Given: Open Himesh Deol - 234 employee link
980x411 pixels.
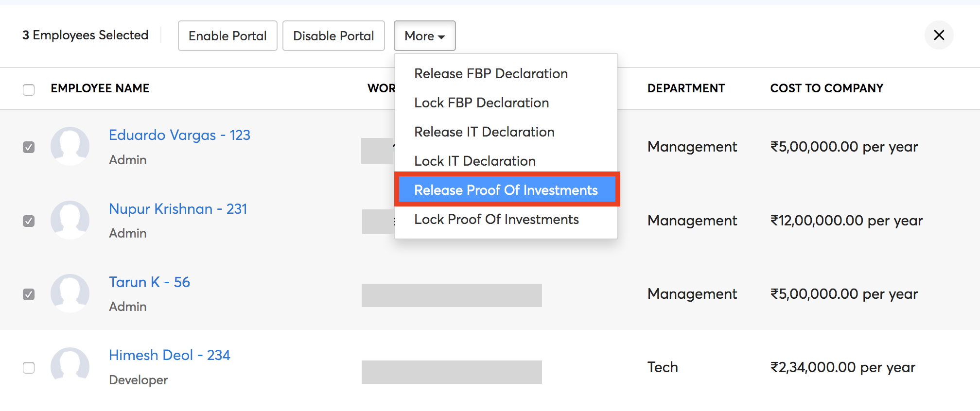Looking at the screenshot, I should point(170,355).
